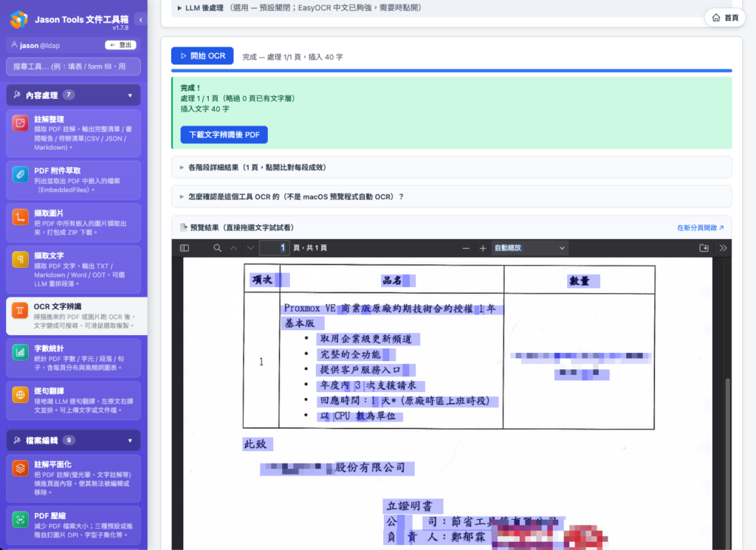
Task: Click 下載文字辨識後 PDF button
Action: coord(224,134)
